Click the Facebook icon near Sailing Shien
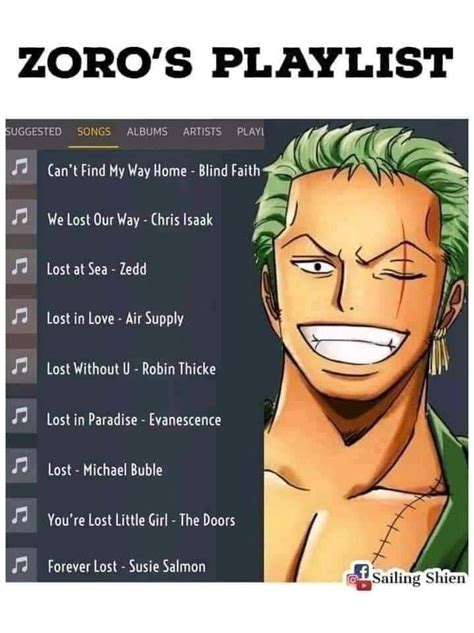Image resolution: width=474 pixels, height=633 pixels. coord(363,570)
